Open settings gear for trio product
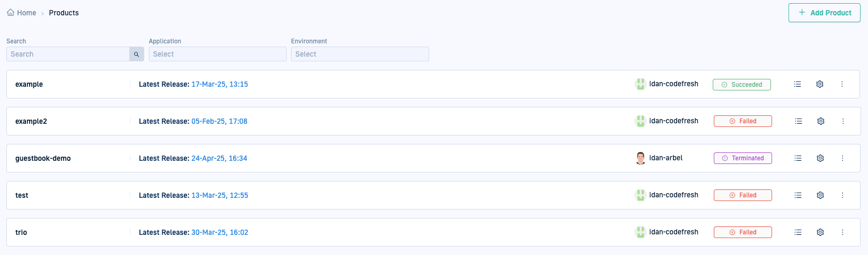 [x=820, y=232]
